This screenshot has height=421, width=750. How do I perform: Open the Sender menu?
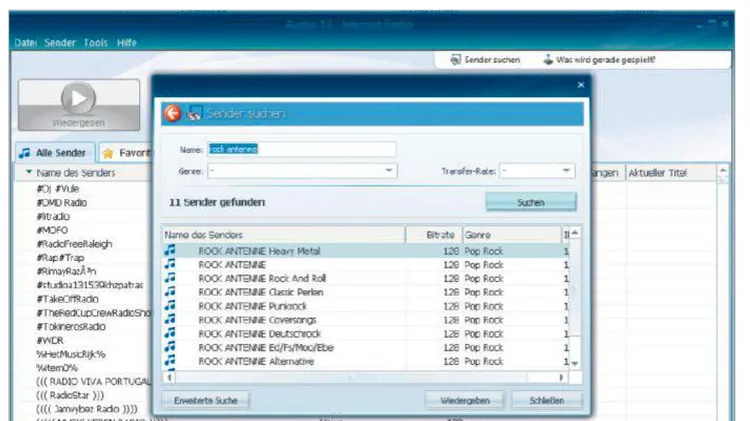(60, 43)
